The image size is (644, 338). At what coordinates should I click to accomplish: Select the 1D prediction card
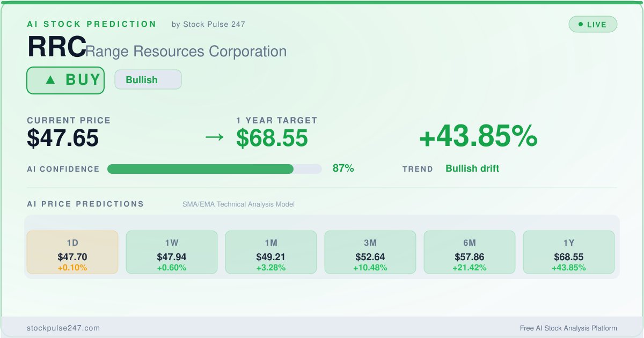[72, 252]
